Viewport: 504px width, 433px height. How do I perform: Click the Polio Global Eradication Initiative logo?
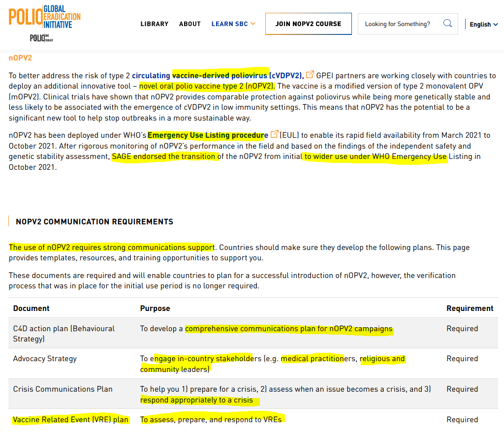(x=45, y=17)
